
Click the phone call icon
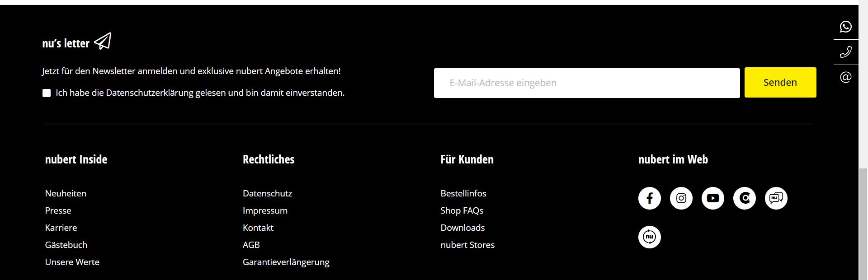[x=845, y=52]
